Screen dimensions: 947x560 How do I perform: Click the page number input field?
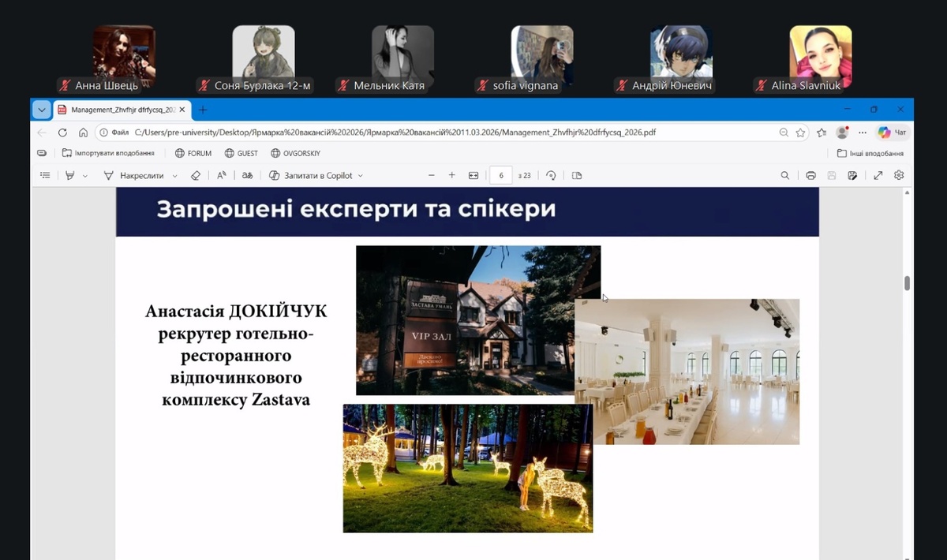pos(501,176)
